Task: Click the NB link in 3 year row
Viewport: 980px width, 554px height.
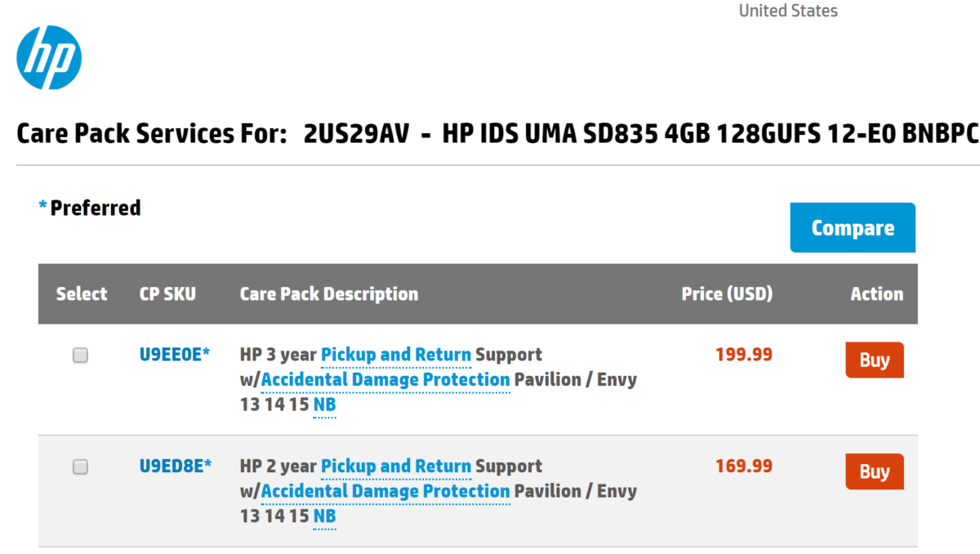Action: pyautogui.click(x=324, y=404)
